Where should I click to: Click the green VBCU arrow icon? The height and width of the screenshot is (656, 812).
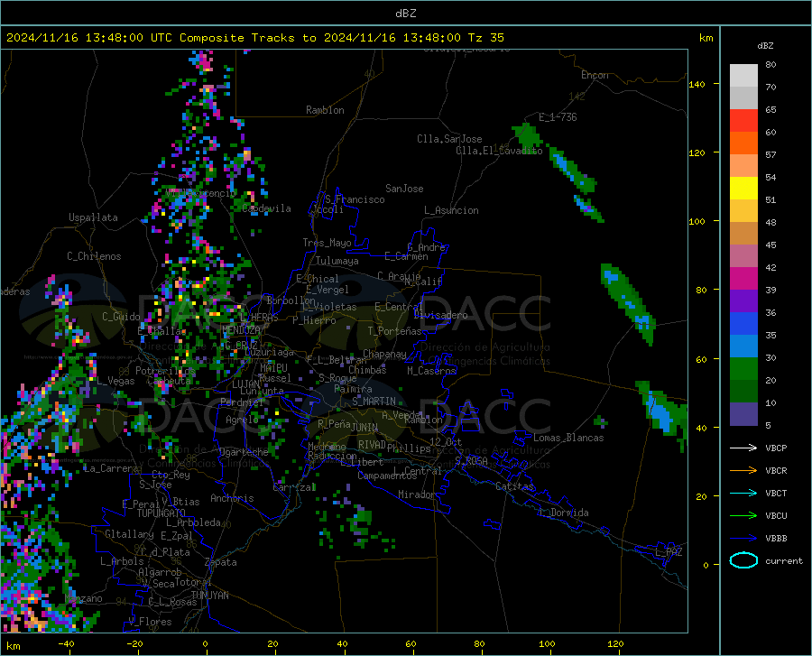click(x=743, y=516)
